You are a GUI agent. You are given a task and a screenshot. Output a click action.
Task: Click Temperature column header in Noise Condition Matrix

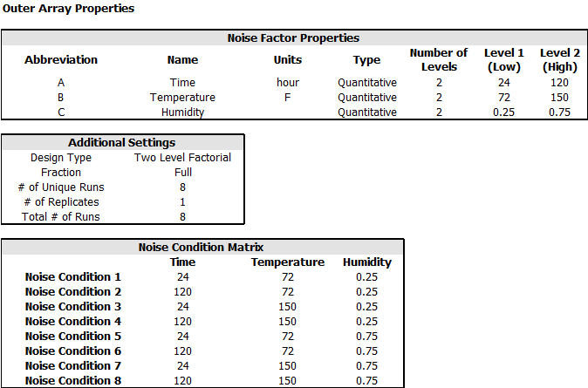(x=288, y=262)
